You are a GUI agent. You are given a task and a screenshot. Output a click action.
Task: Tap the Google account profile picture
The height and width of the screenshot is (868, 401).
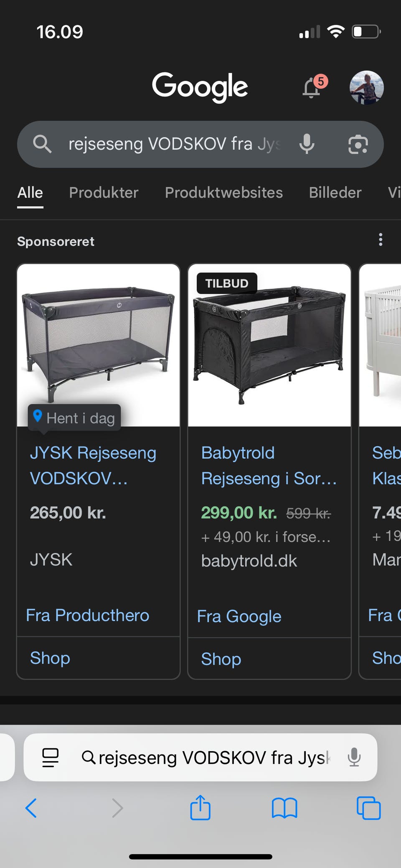coord(366,87)
